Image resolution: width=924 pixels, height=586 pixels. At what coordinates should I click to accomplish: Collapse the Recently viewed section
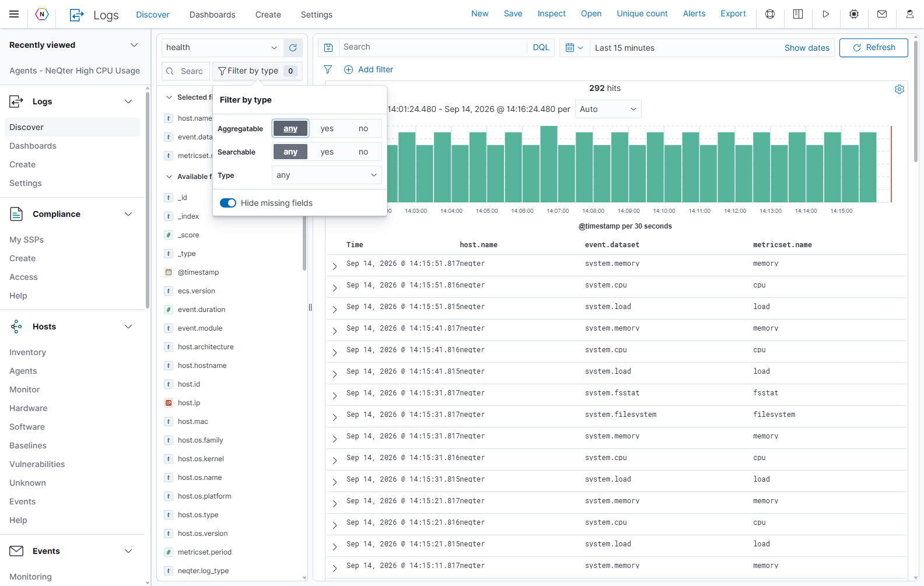[134, 45]
